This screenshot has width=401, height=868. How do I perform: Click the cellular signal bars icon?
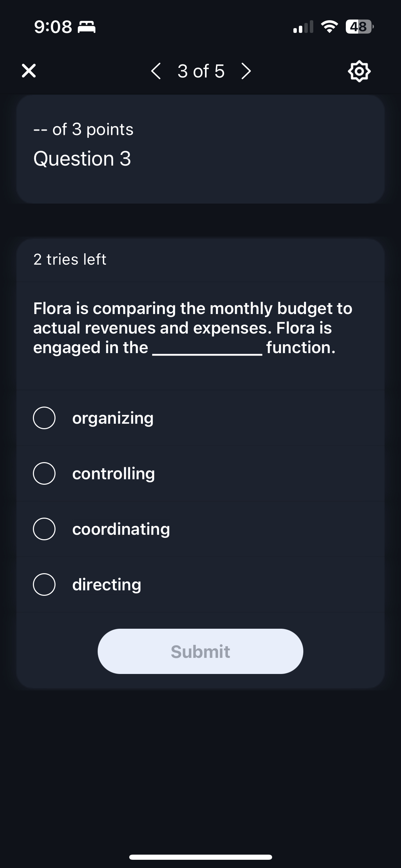pos(304,27)
